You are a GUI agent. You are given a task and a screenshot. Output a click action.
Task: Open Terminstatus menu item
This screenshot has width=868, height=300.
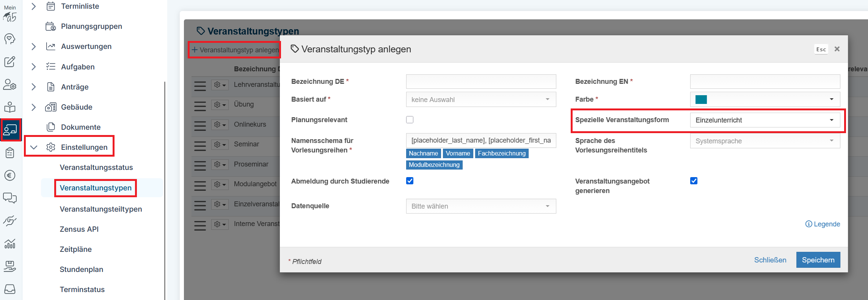(x=82, y=289)
